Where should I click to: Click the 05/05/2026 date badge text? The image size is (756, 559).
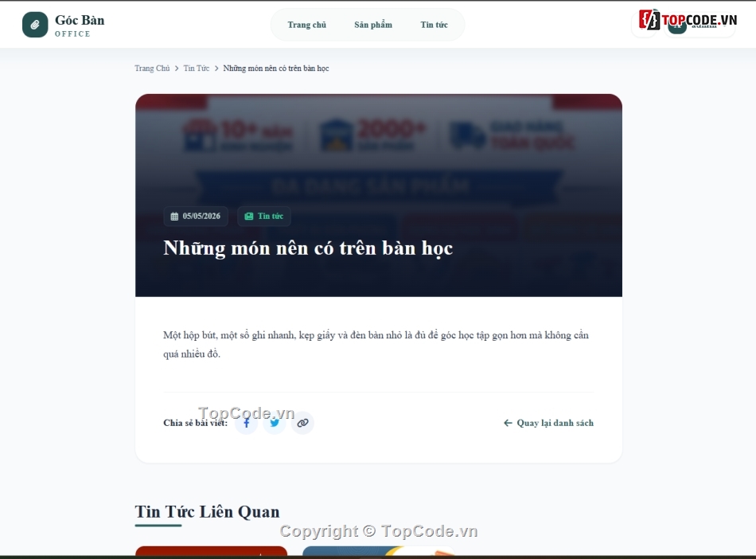(x=201, y=216)
